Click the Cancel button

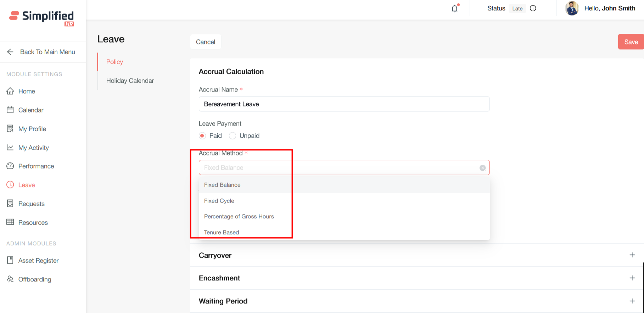point(206,42)
